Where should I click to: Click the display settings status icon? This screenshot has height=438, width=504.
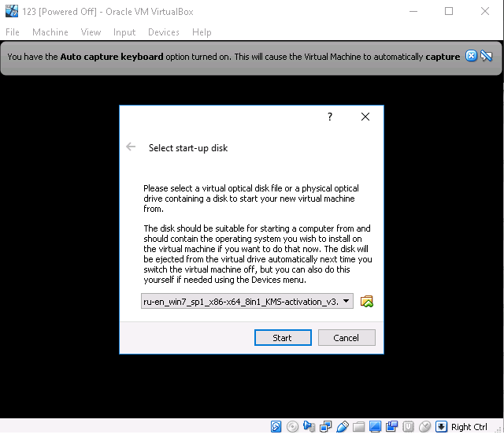coord(375,427)
